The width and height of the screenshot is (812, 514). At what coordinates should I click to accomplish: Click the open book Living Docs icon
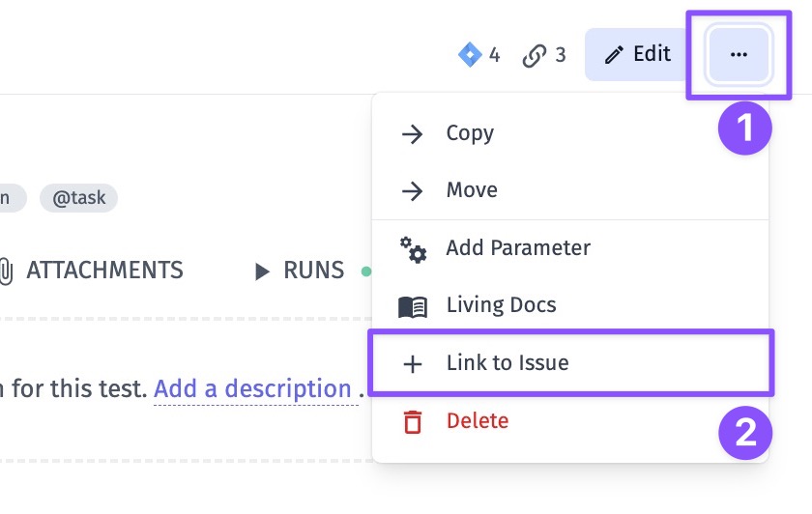[x=413, y=306]
